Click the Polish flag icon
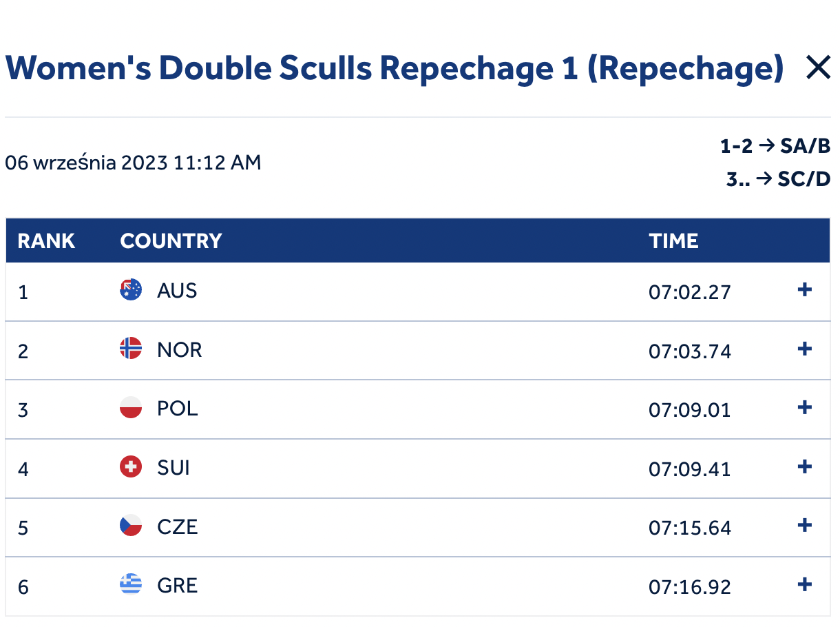This screenshot has height=627, width=840. point(131,408)
